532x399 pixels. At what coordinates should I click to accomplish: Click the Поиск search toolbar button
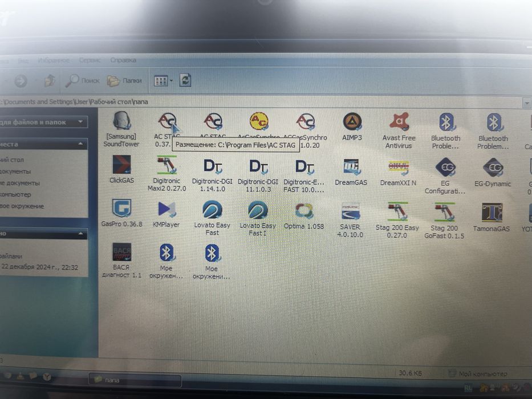(x=83, y=81)
